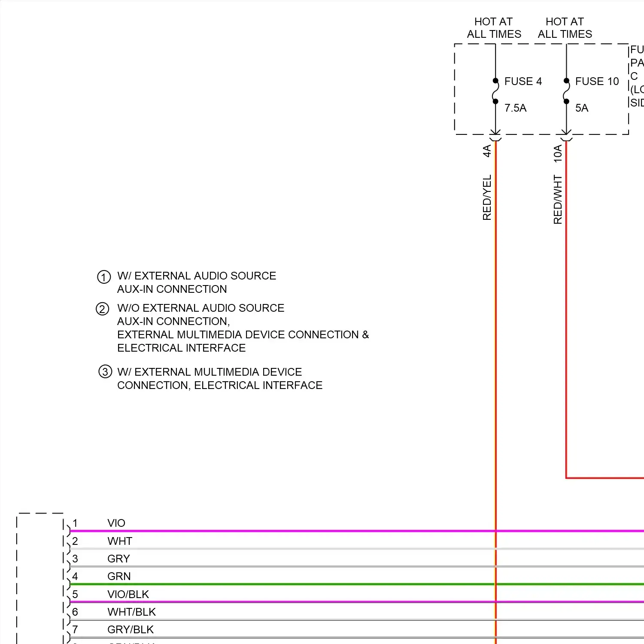The width and height of the screenshot is (644, 644).
Task: Click the FUSE 10 fuse symbol
Action: point(566,91)
